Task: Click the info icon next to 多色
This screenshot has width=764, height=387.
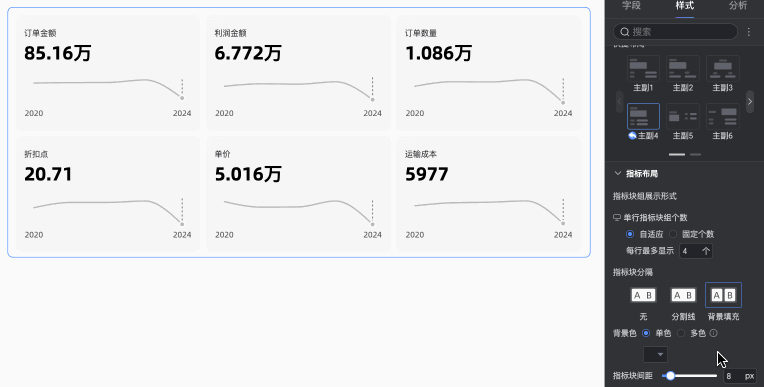Action: tap(713, 333)
